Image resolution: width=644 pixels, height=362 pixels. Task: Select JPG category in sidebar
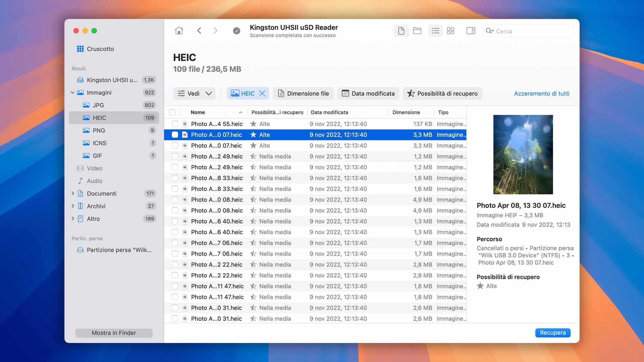(x=114, y=105)
